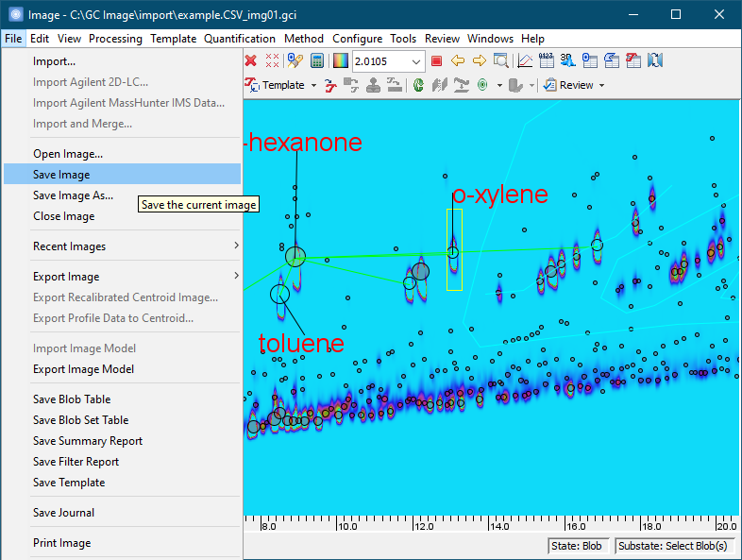Expand the Review toolbar dropdown

click(x=601, y=85)
